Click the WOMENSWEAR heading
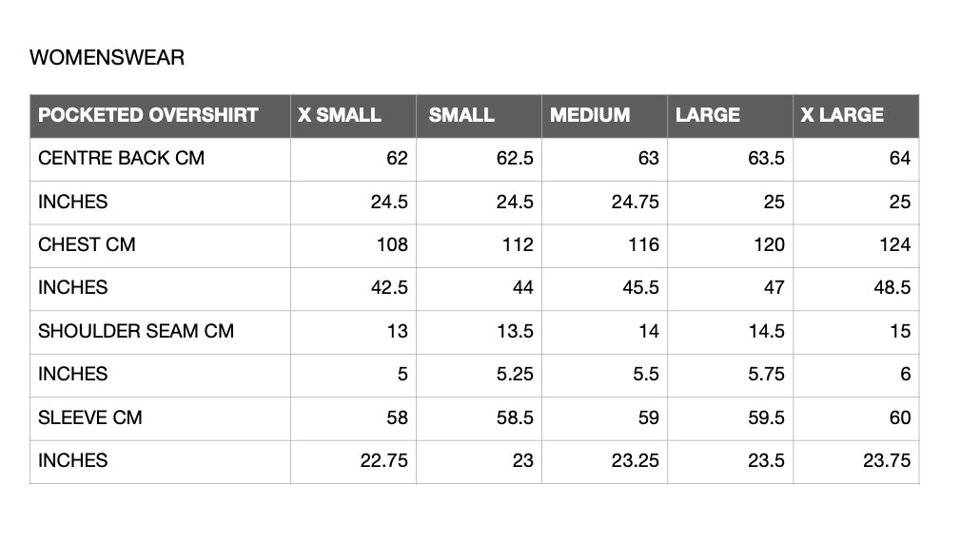Image resolution: width=980 pixels, height=543 pixels. click(x=107, y=57)
